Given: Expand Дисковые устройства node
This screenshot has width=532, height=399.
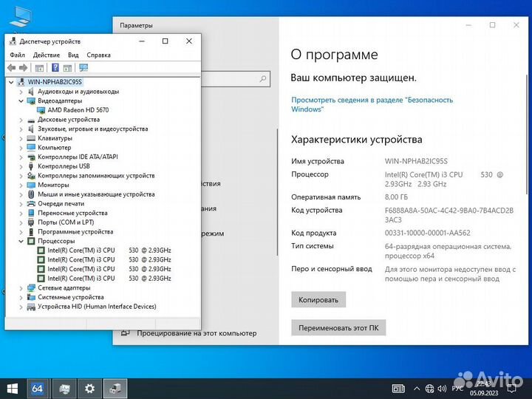Looking at the screenshot, I should (x=21, y=120).
